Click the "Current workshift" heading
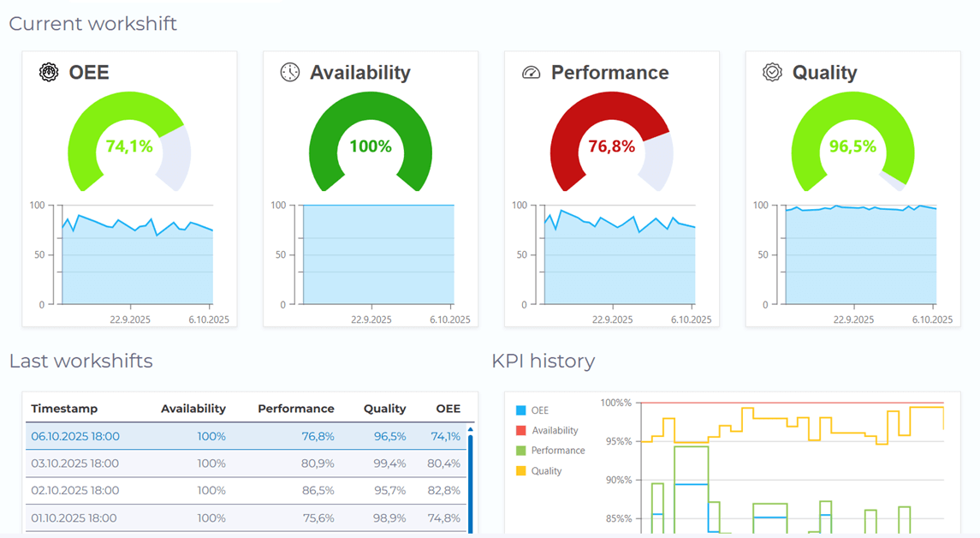980x538 pixels. [91, 23]
